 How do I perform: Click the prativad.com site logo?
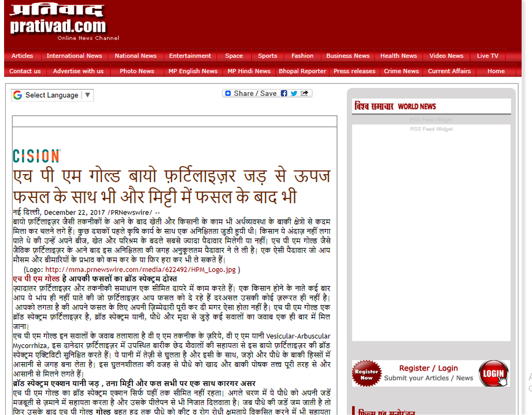click(x=58, y=20)
